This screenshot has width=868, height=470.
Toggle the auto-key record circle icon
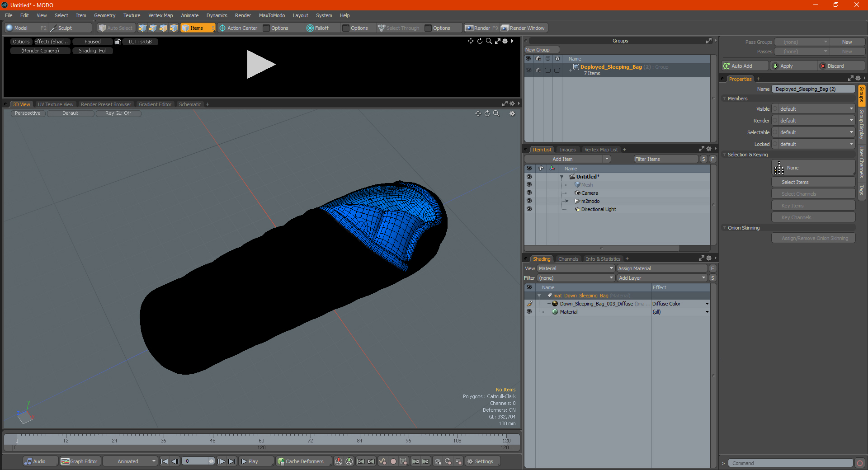[393, 461]
